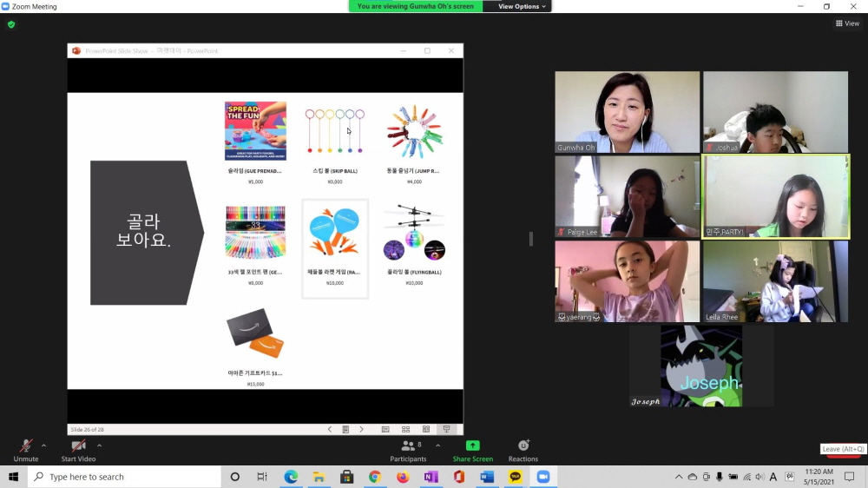
Task: Expand video options arrow beside Start Video
Action: coord(99,445)
